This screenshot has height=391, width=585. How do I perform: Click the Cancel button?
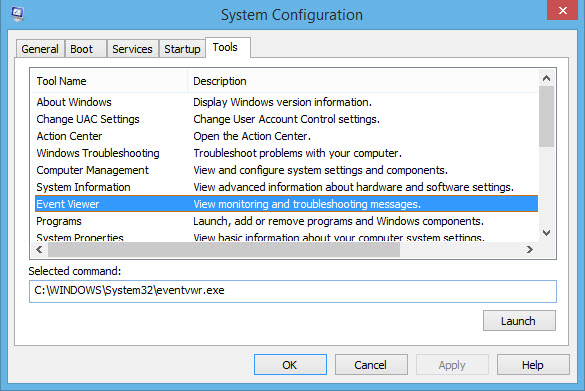pos(371,365)
